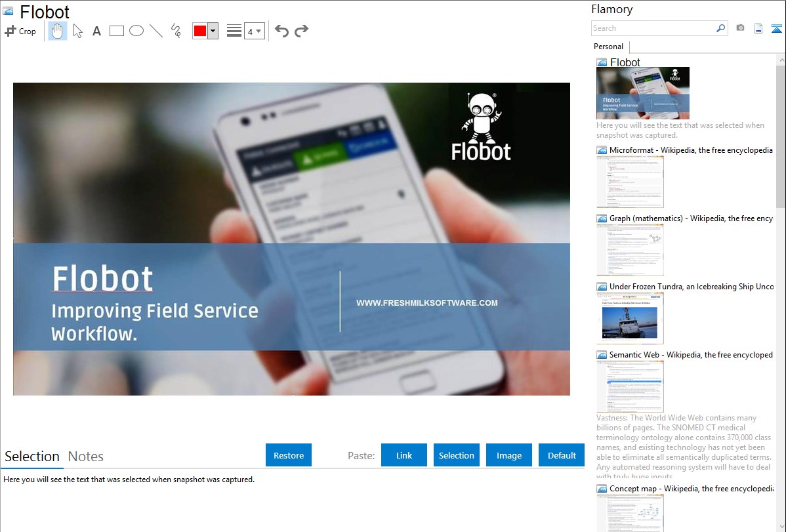The height and width of the screenshot is (532, 786).
Task: Click the icon beside Graph (mathematics) title
Action: [x=602, y=218]
